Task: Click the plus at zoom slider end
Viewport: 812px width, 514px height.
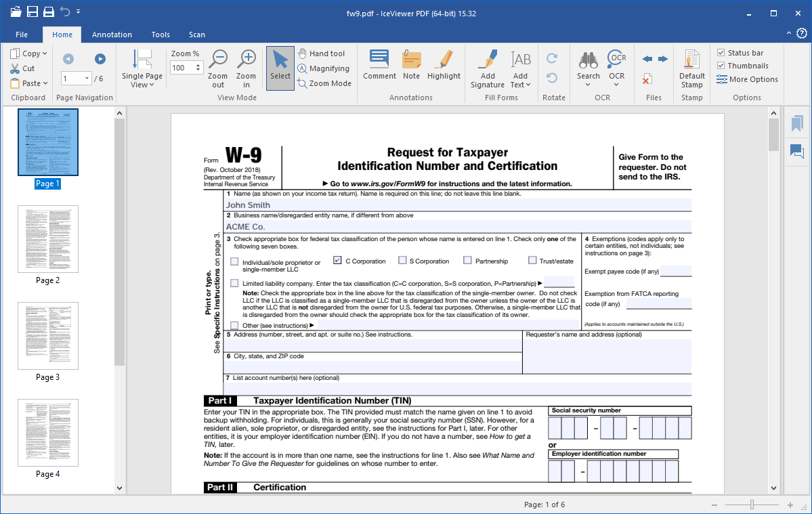Action: (x=790, y=505)
